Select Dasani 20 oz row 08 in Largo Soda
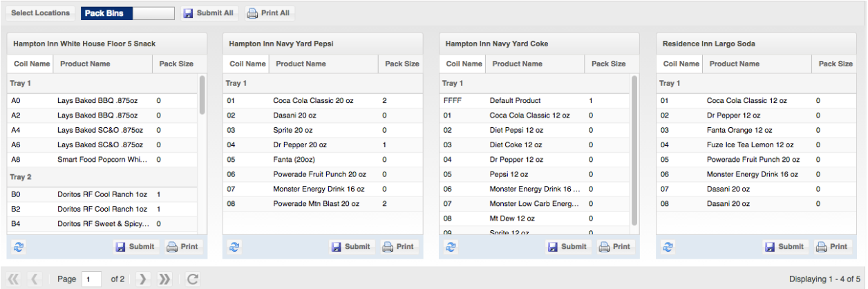This screenshot has height=289, width=868. pyautogui.click(x=755, y=204)
